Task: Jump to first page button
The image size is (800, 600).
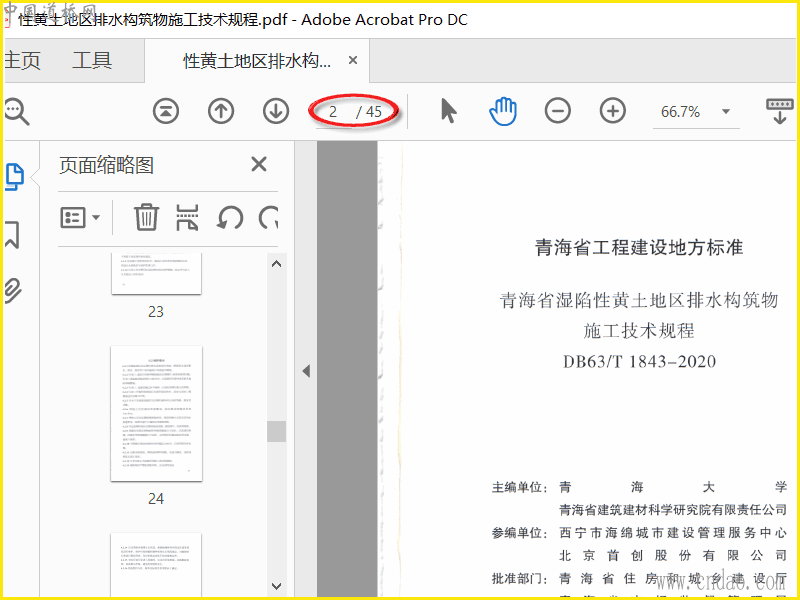Action: [166, 111]
